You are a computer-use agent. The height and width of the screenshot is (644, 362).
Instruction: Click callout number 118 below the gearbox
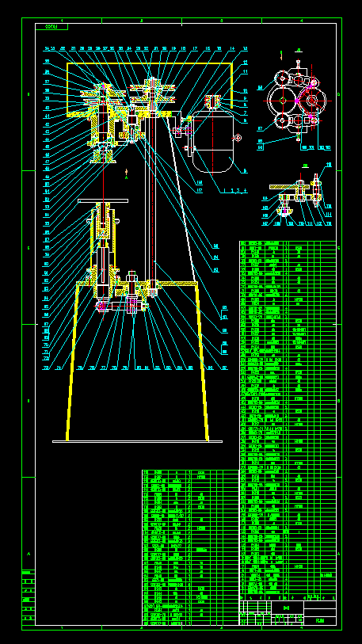point(199,182)
